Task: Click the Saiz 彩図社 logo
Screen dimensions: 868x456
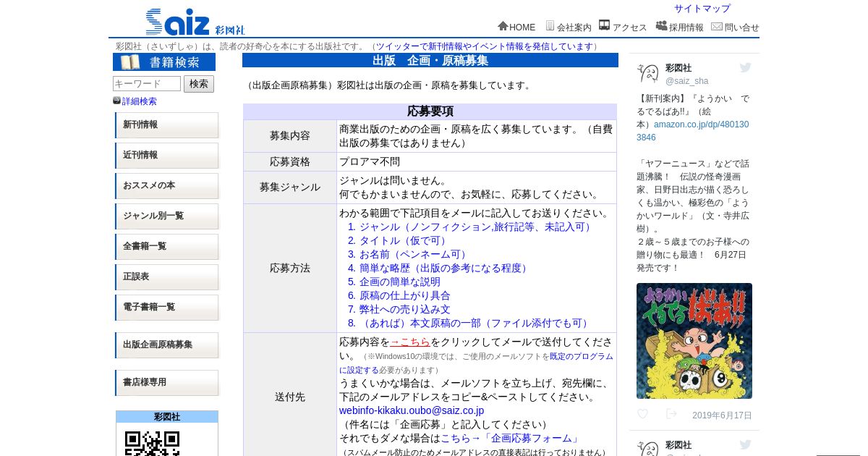Action: pyautogui.click(x=195, y=22)
